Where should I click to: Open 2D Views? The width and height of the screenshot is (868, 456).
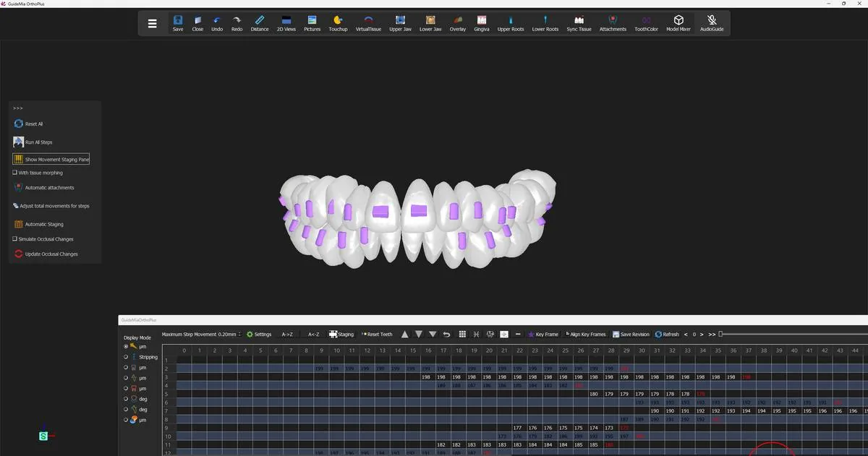click(x=286, y=24)
